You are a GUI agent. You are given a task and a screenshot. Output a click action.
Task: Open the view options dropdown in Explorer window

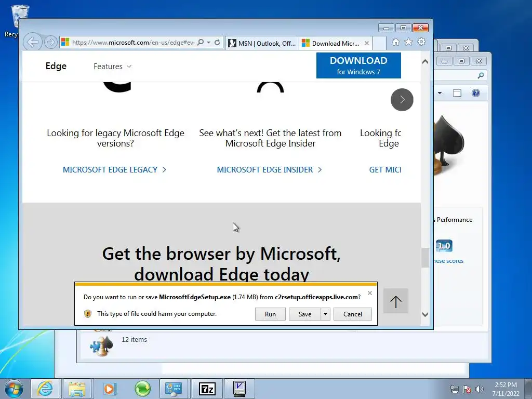pos(440,93)
